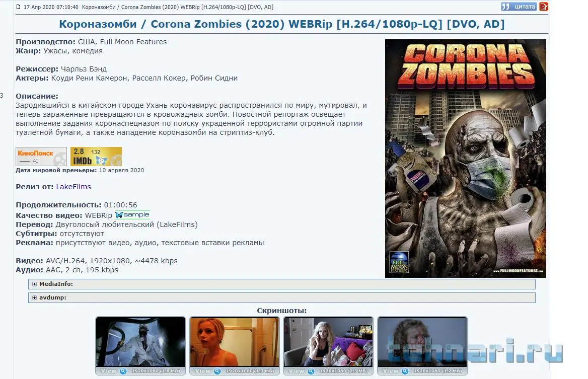Click the post document icon beside the date

pos(18,7)
